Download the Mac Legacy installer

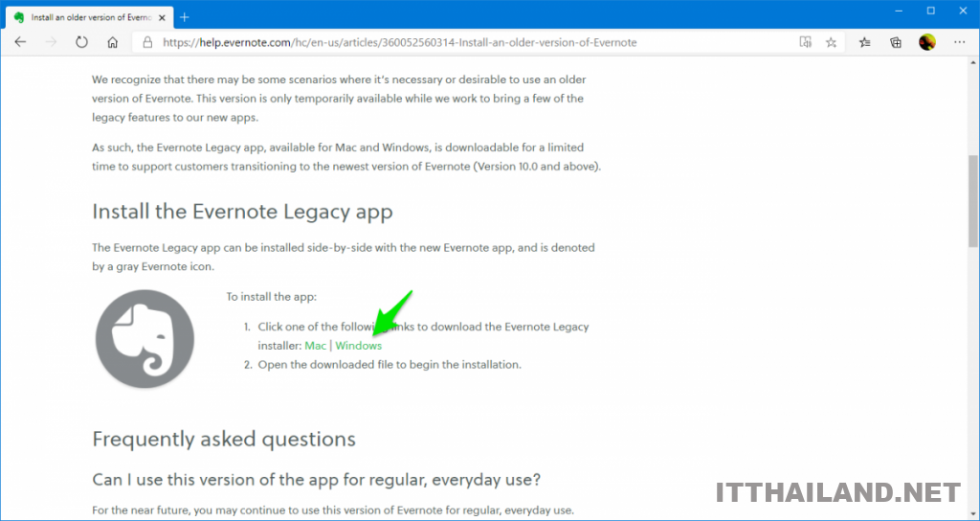coord(316,346)
